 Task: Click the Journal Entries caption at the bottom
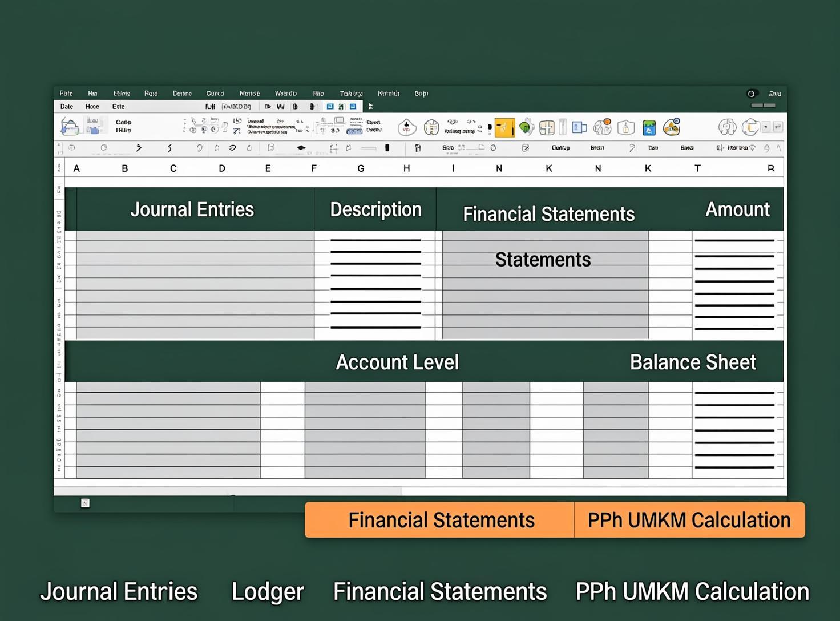(x=119, y=592)
